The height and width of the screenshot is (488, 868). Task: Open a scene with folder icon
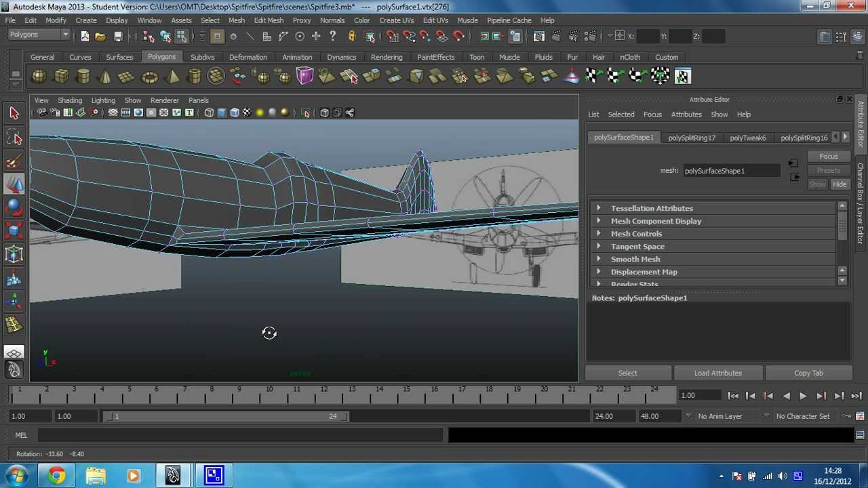click(x=100, y=36)
